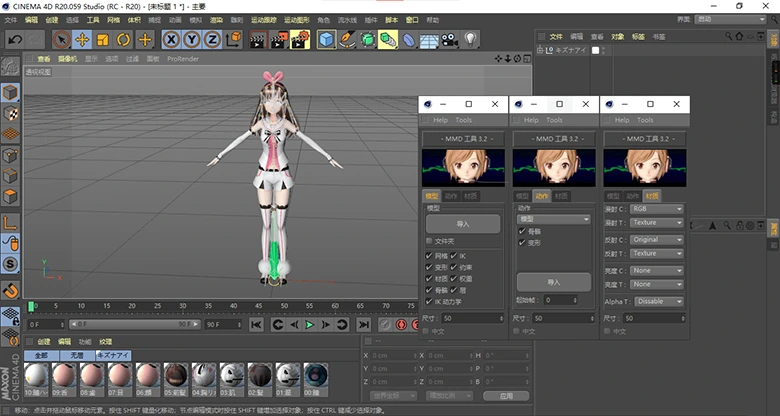This screenshot has height=416, width=780.
Task: Open the 渲染 menu
Action: click(x=216, y=20)
